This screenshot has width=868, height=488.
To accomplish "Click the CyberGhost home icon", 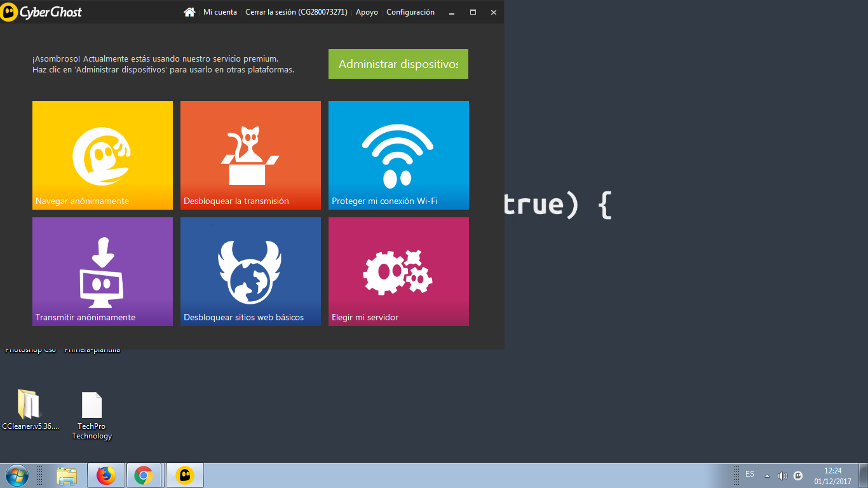I will coord(189,12).
